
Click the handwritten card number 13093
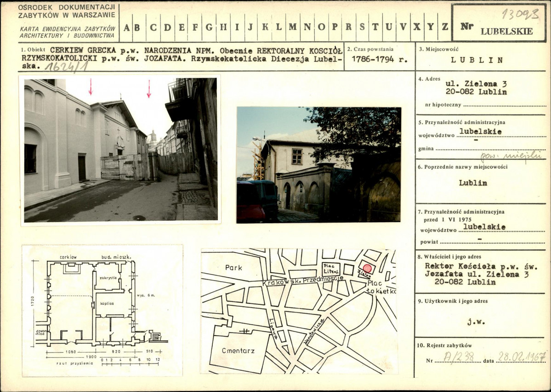[520, 14]
